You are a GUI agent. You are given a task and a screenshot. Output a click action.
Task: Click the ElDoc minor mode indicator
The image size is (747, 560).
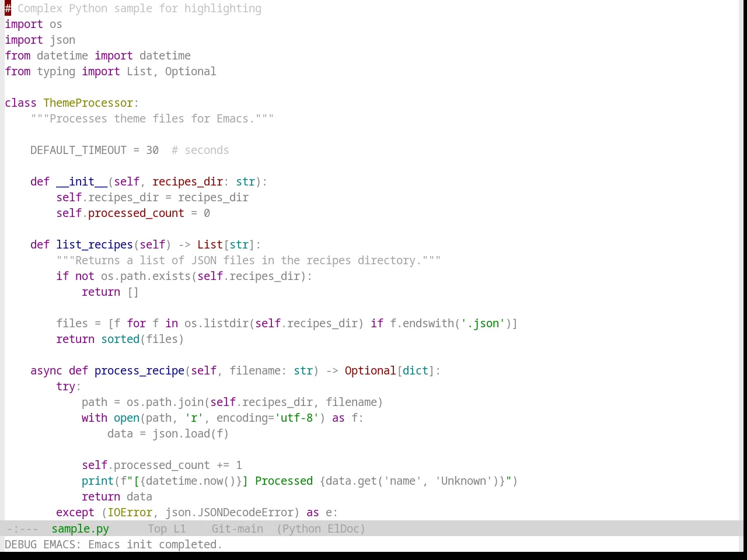point(343,528)
